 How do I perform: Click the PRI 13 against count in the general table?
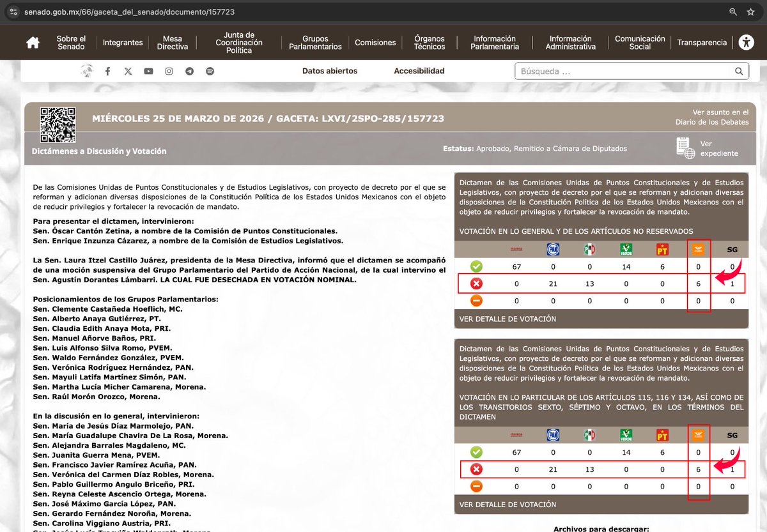pos(589,284)
